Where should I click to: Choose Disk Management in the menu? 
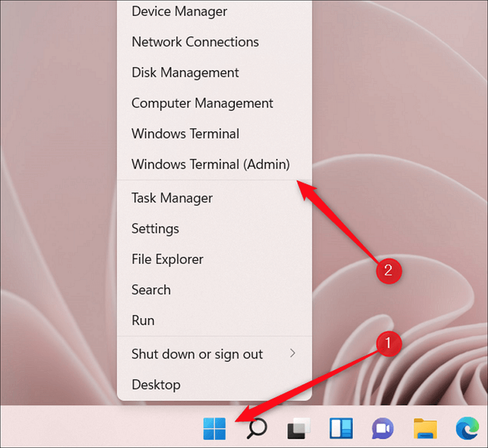click(x=185, y=72)
